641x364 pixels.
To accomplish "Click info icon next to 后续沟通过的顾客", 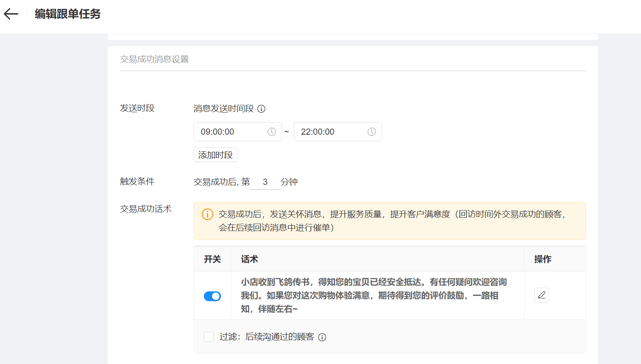I will point(322,337).
